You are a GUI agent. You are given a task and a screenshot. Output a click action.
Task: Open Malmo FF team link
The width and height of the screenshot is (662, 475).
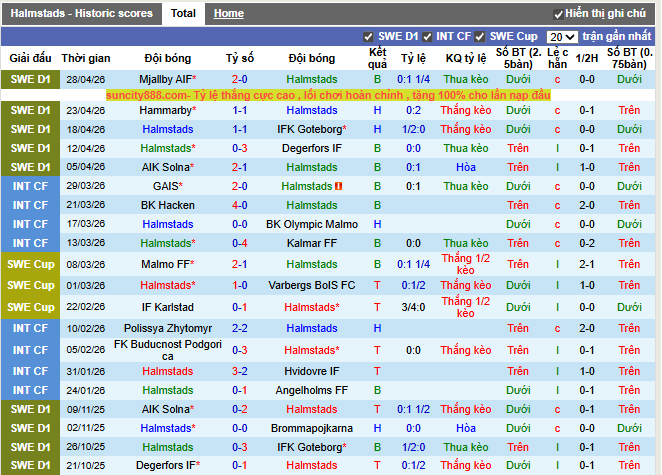click(168, 264)
